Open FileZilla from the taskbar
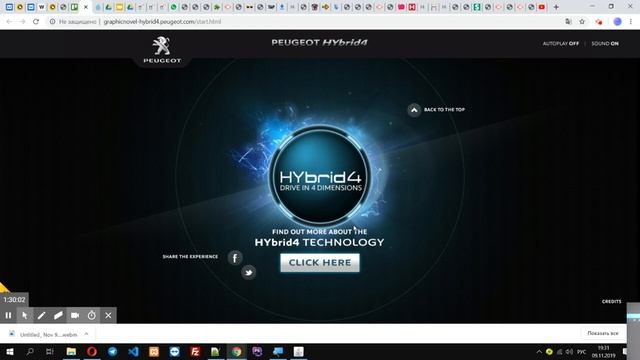Screen dimensions: 640x360 click(195, 351)
